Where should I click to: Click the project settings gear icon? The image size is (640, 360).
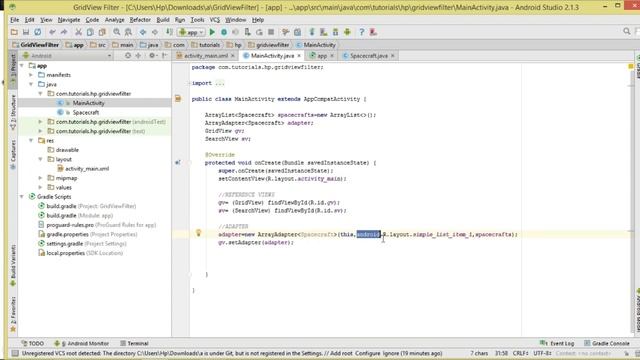click(152, 56)
